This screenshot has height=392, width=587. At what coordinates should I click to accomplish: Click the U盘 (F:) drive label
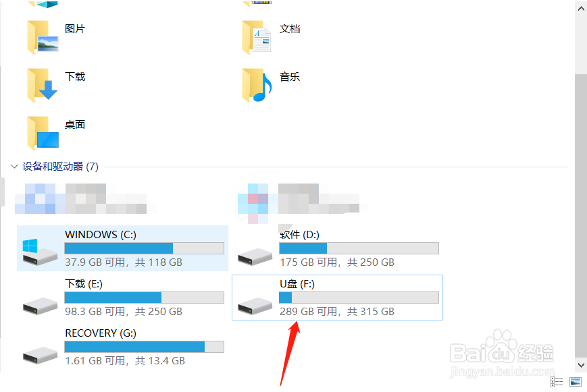coord(297,284)
